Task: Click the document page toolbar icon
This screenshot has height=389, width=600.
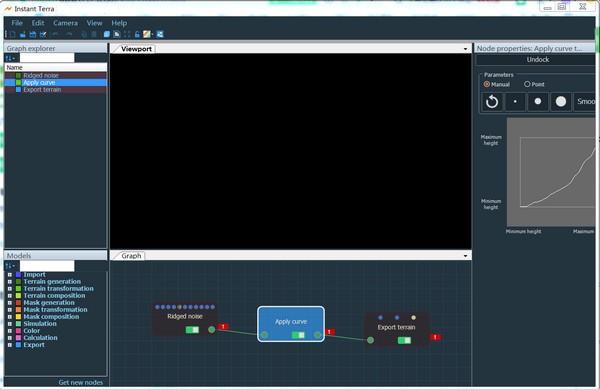Action: coord(117,34)
